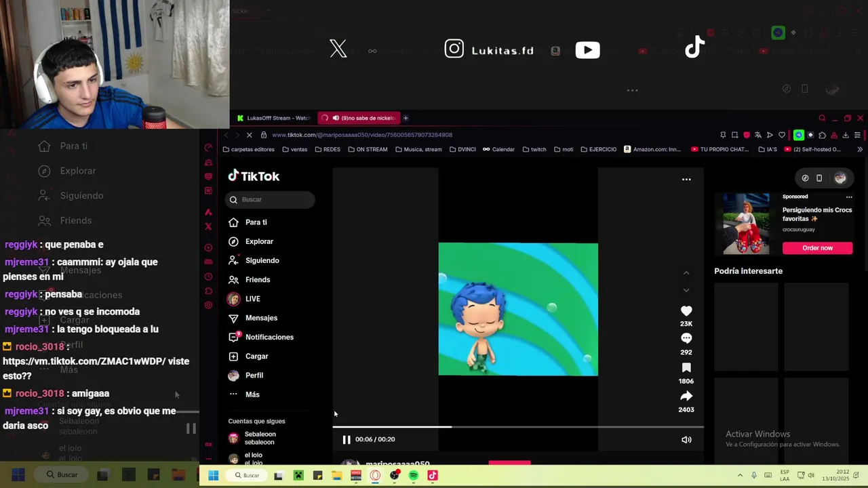Open Spotify from the taskbar
868x488 pixels.
(414, 476)
